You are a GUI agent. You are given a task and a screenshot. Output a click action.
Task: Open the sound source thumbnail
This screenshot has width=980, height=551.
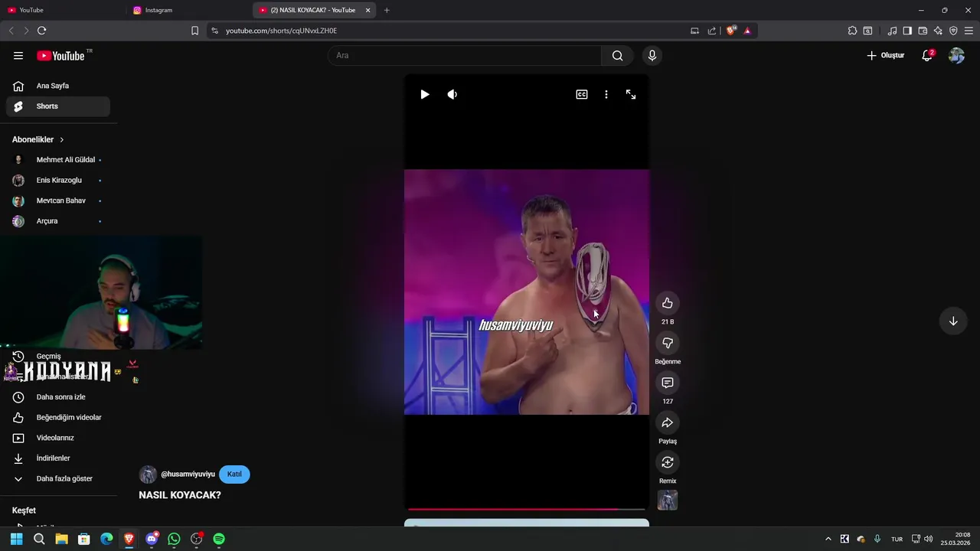668,500
